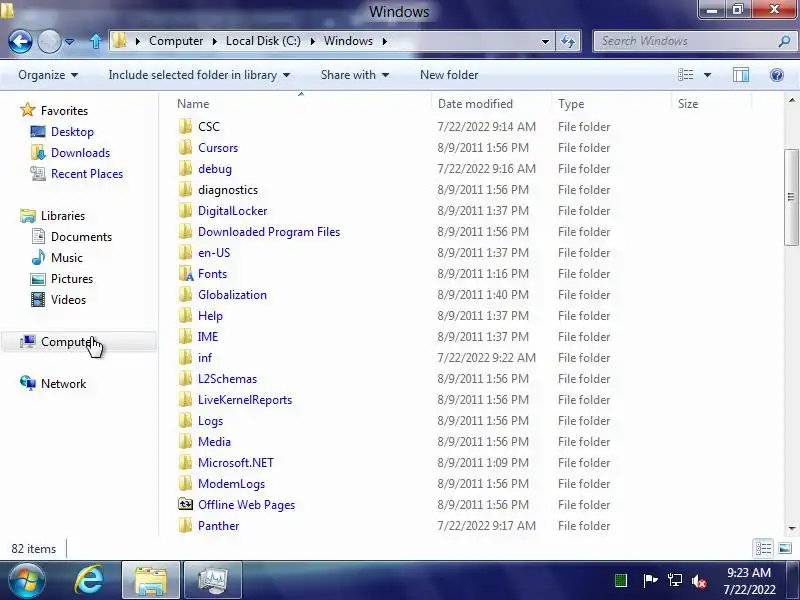
Task: Open Videos library
Action: tap(68, 299)
